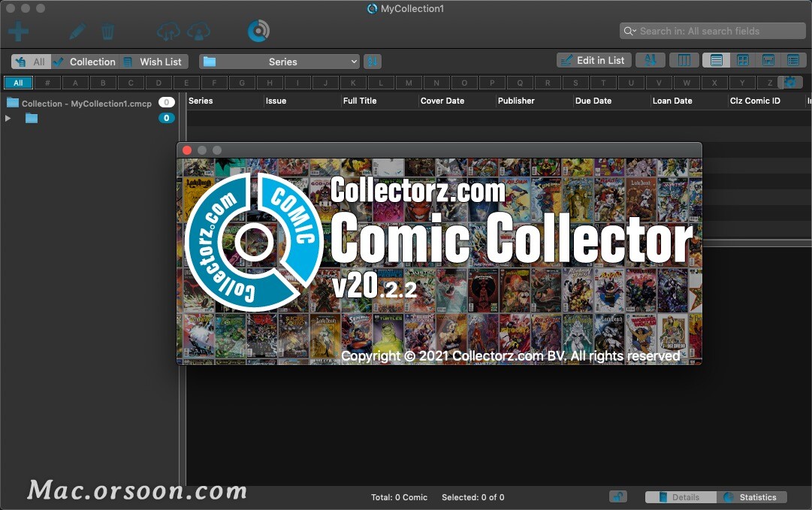Image resolution: width=812 pixels, height=510 pixels.
Task: Open alphabet bar settings gear
Action: 791,82
